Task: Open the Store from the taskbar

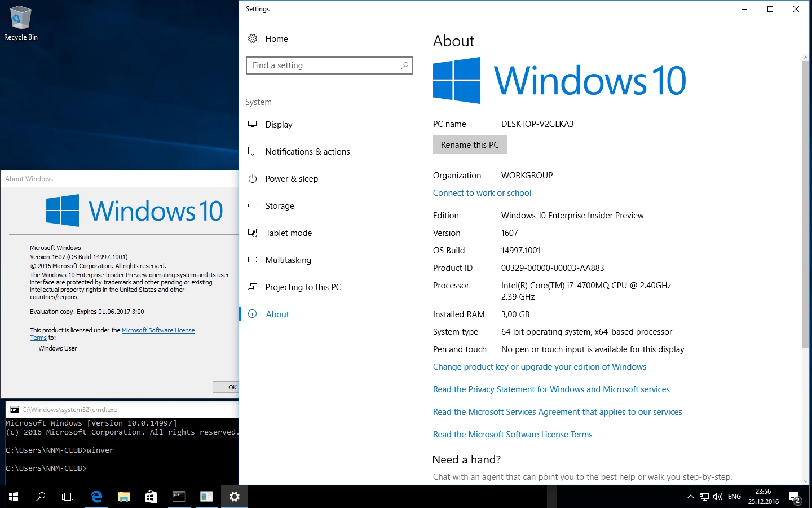Action: [151, 497]
